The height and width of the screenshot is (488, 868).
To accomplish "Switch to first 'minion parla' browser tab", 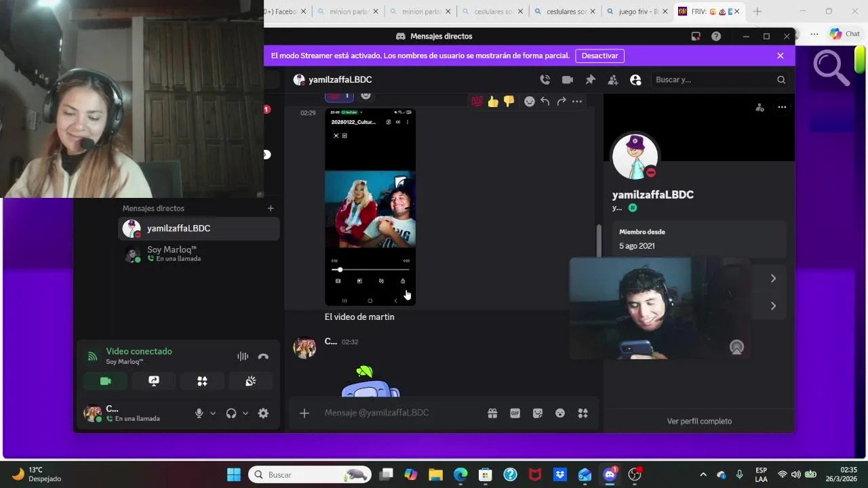I will pyautogui.click(x=349, y=12).
